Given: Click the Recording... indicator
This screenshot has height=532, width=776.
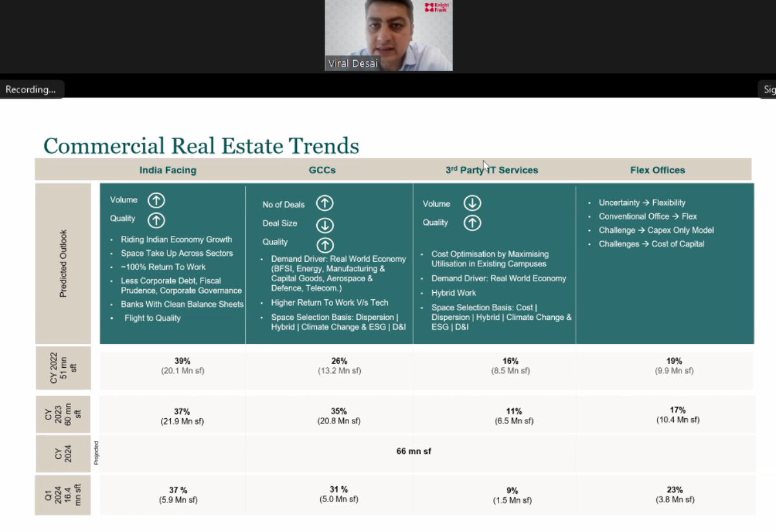Looking at the screenshot, I should pyautogui.click(x=31, y=89).
